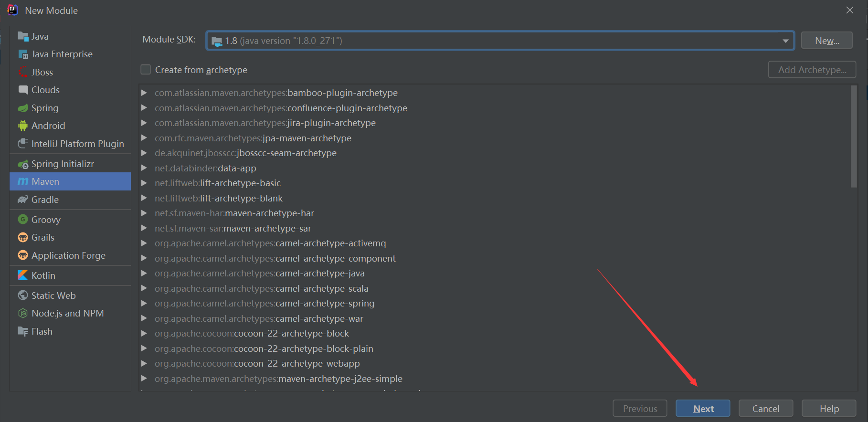Click the Flash folder icon
The image size is (868, 422).
pyautogui.click(x=23, y=331)
